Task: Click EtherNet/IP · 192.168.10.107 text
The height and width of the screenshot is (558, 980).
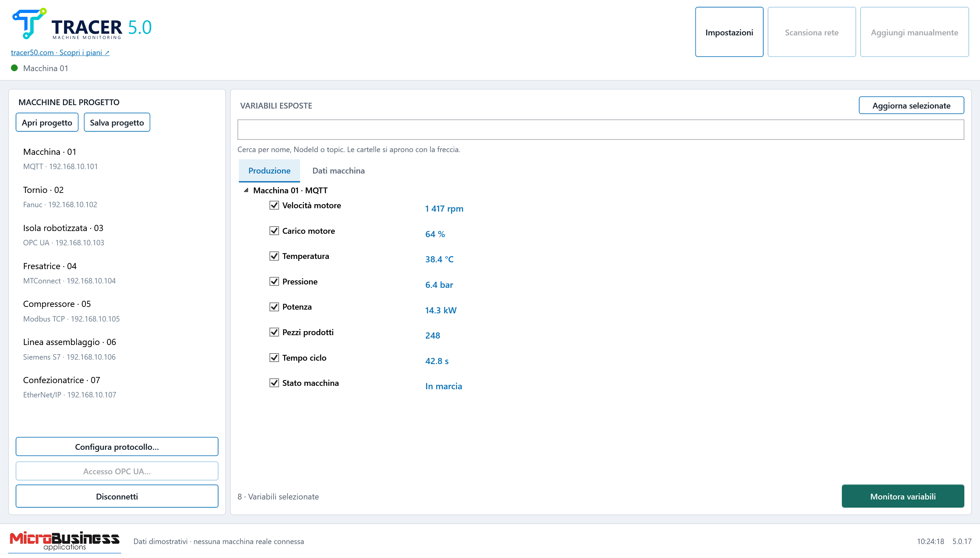Action: 69,395
